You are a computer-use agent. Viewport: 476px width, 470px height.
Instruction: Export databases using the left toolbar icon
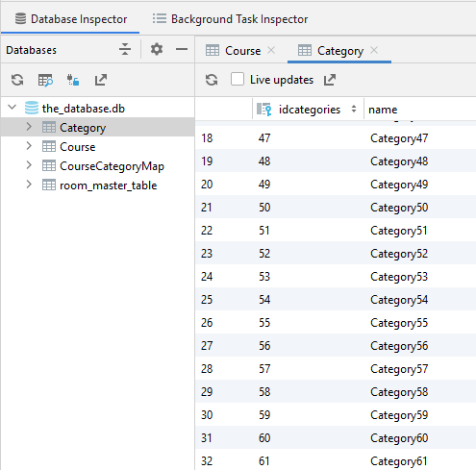[101, 80]
